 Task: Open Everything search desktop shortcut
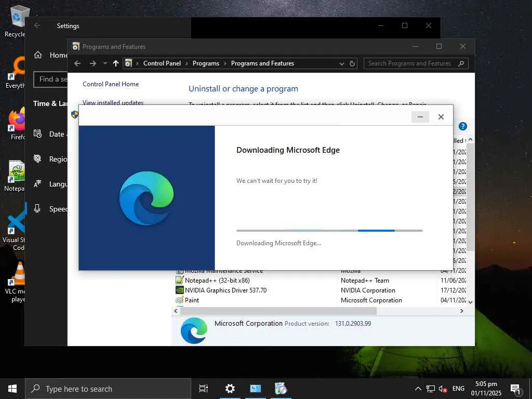16,73
